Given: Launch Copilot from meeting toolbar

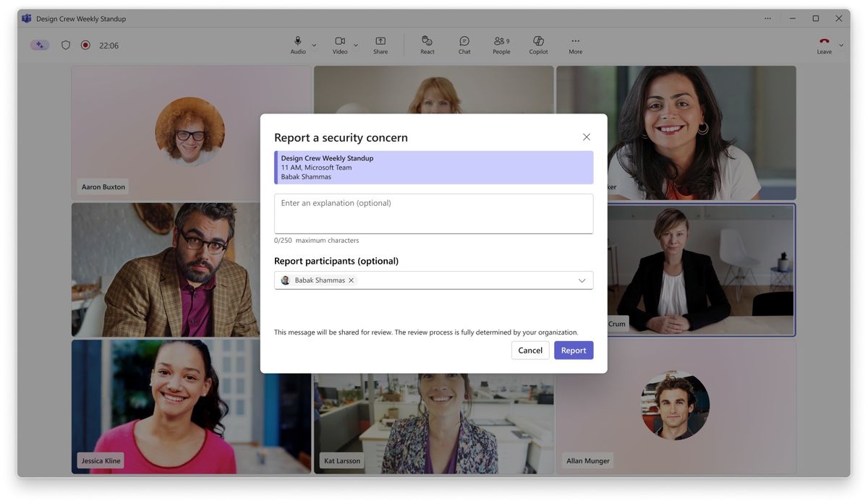Looking at the screenshot, I should click(x=538, y=46).
